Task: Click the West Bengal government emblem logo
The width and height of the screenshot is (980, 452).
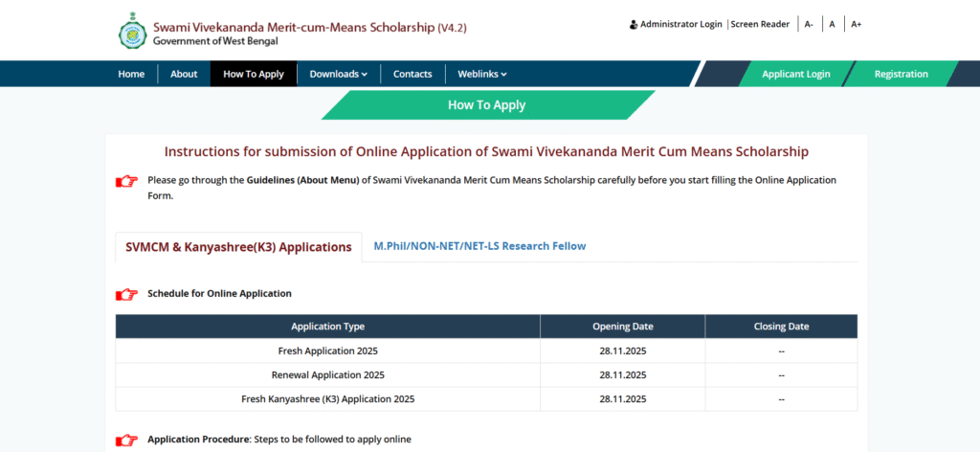Action: coord(132,31)
